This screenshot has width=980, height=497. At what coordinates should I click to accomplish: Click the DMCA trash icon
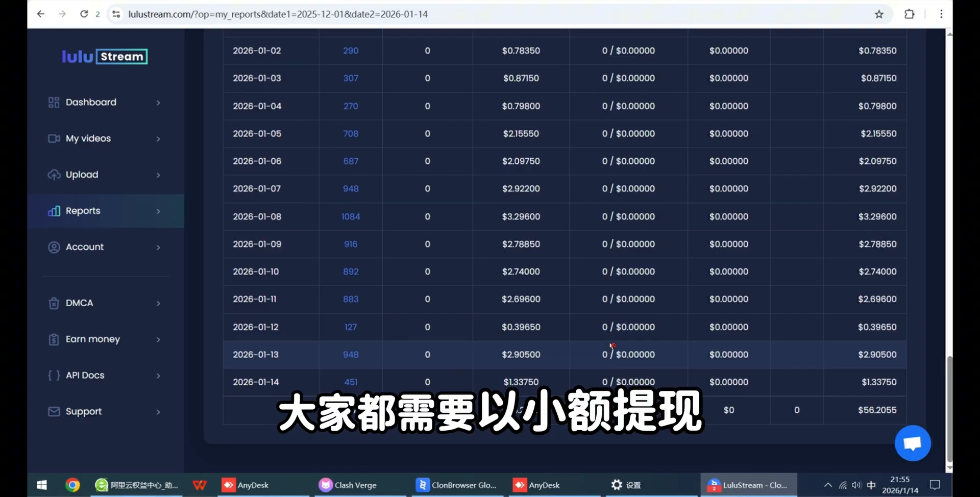54,303
